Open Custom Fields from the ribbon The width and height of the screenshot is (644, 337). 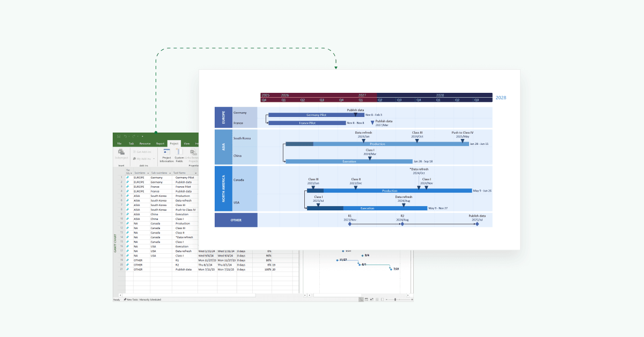[x=180, y=154]
